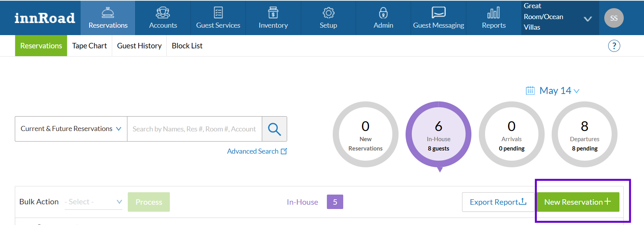644x225 pixels.
Task: Switch to the Tape Chart tab
Action: [89, 46]
